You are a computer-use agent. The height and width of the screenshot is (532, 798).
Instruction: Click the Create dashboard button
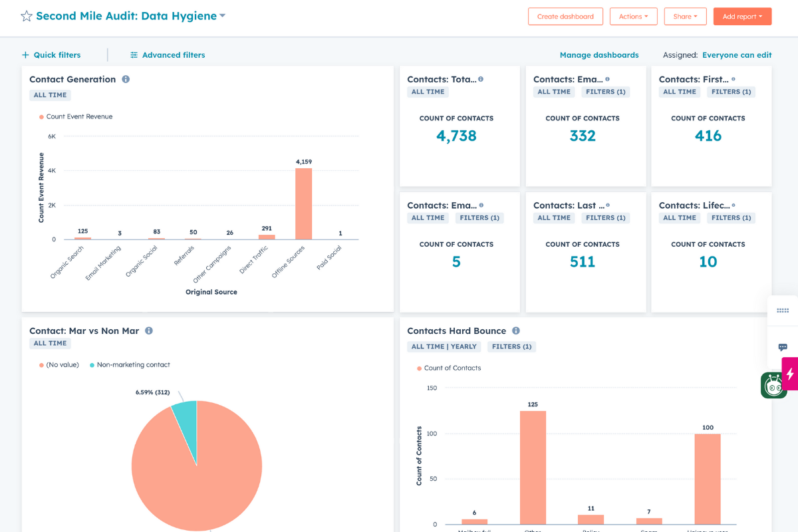[x=565, y=17]
